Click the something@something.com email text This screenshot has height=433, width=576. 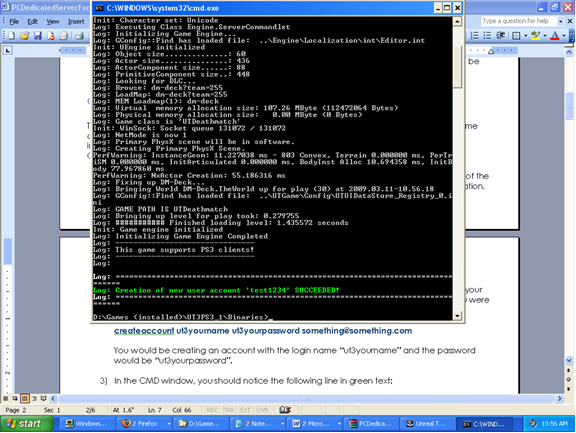357,331
